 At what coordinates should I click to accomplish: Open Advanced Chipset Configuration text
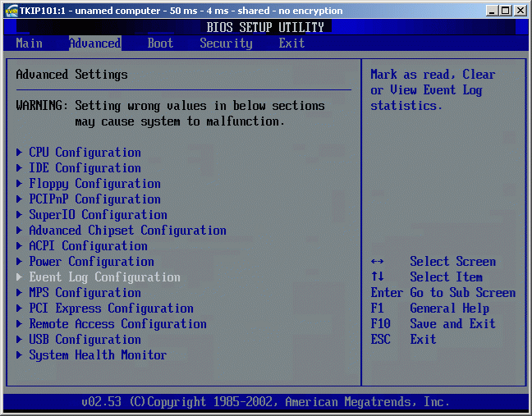click(127, 231)
